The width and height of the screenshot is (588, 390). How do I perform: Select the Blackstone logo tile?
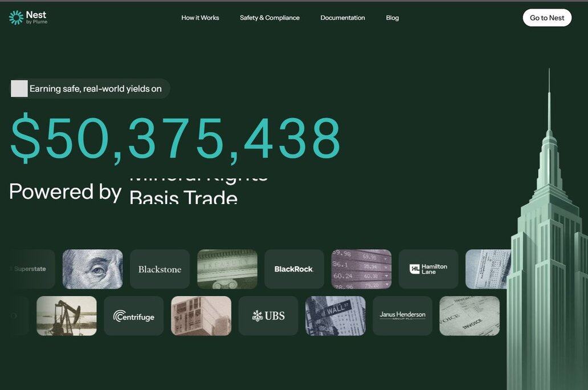point(160,269)
